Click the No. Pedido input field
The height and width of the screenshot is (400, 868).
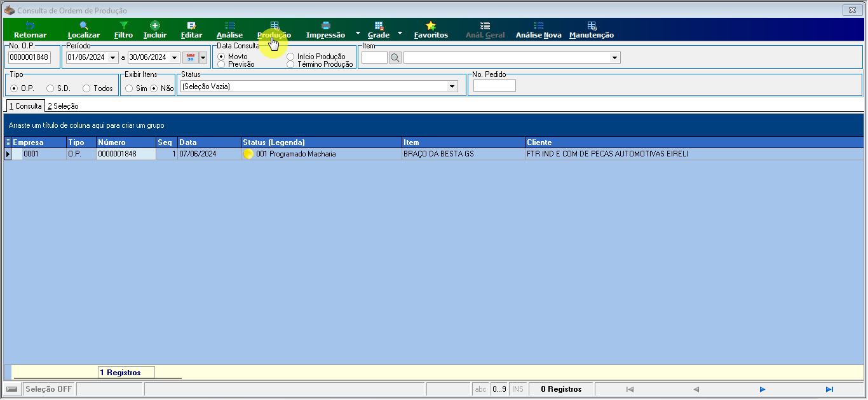494,86
